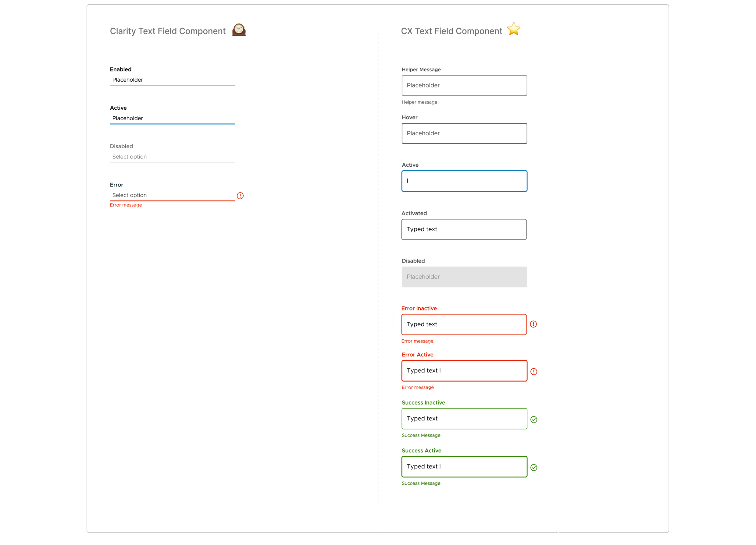Screen dimensions: 756x545
Task: Click the Success Inactive checkmark icon
Action: [x=533, y=419]
